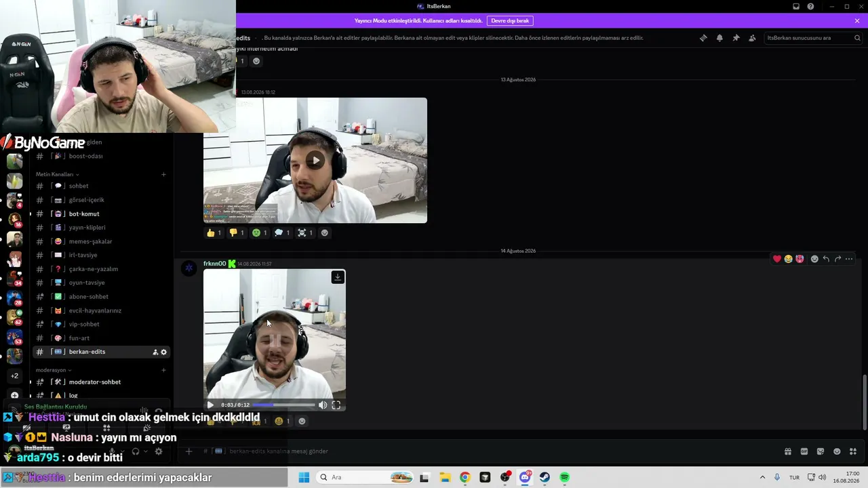Open frknn00 user profile name
868x488 pixels.
pos(214,264)
